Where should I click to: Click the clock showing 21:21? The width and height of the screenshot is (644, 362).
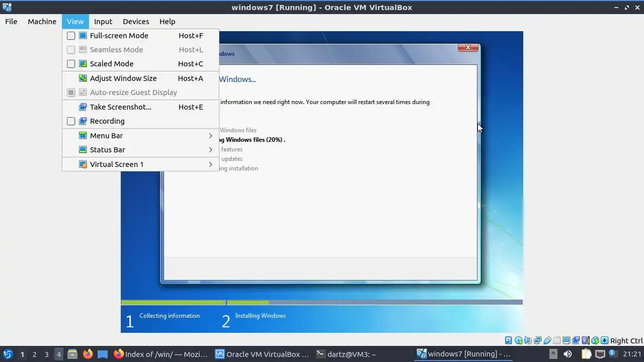[631, 354]
